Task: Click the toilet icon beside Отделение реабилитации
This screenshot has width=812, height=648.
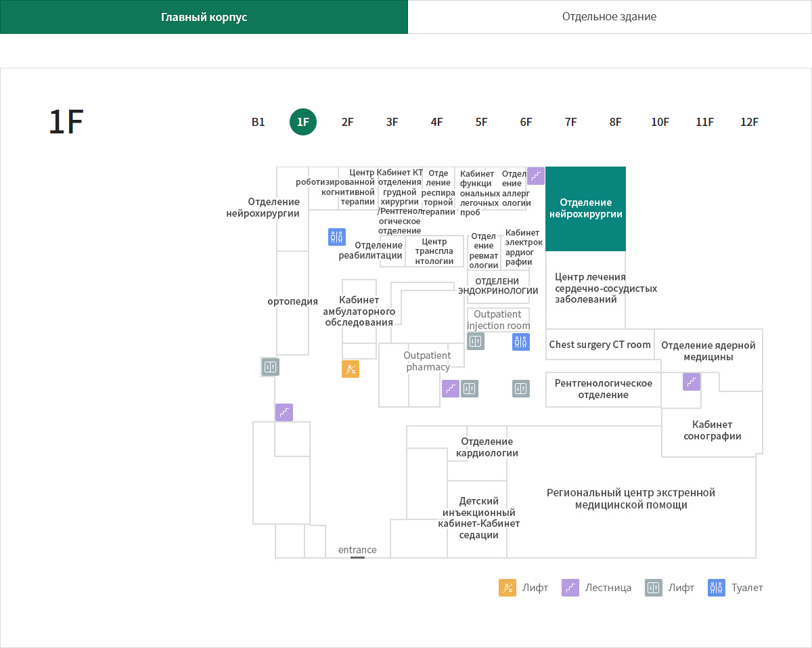Action: (x=337, y=237)
